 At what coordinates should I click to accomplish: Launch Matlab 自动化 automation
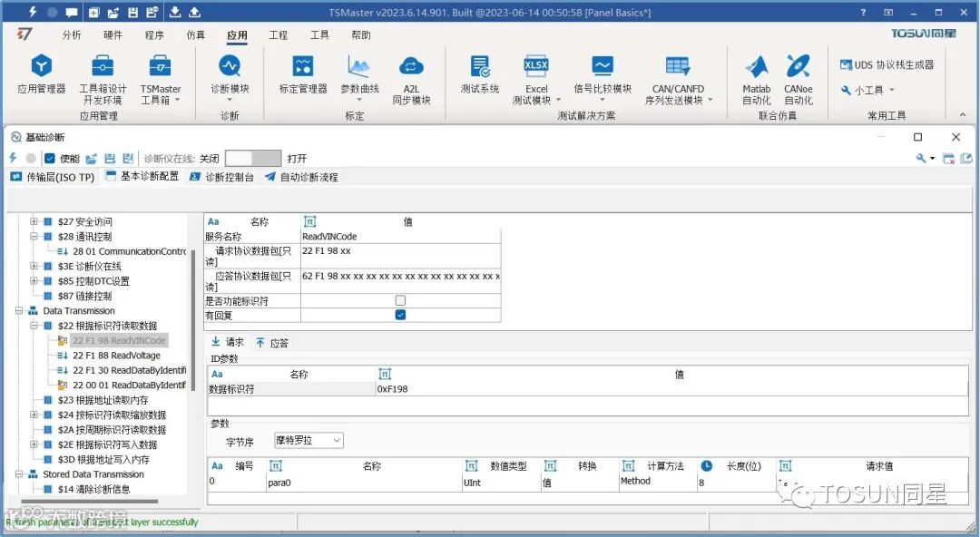coord(756,79)
